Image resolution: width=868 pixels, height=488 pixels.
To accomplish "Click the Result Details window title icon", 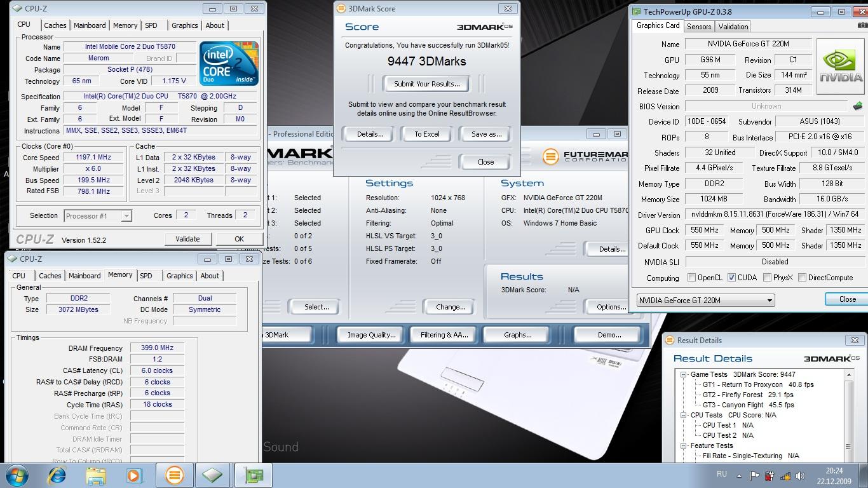I will pyautogui.click(x=670, y=341).
